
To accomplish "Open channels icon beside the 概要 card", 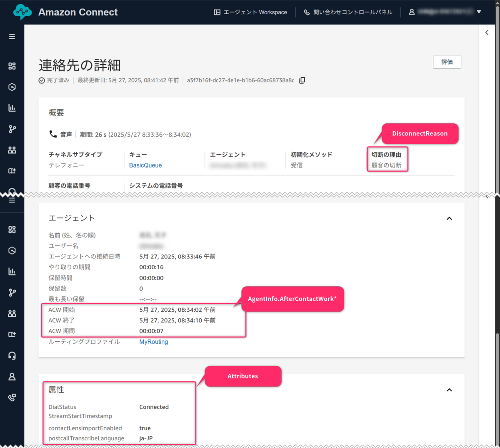I will (x=12, y=171).
